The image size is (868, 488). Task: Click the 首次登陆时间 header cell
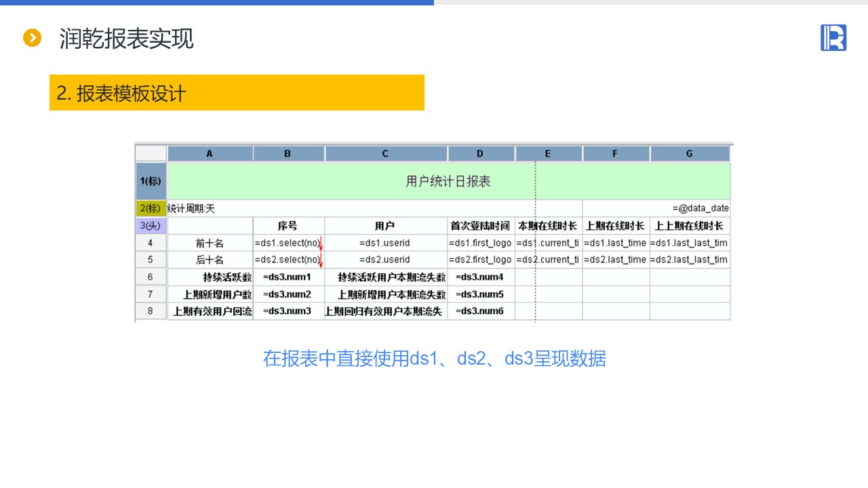coord(481,226)
